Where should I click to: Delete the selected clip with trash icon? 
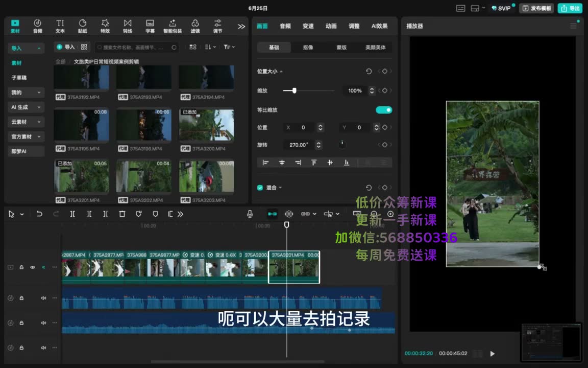tap(122, 214)
